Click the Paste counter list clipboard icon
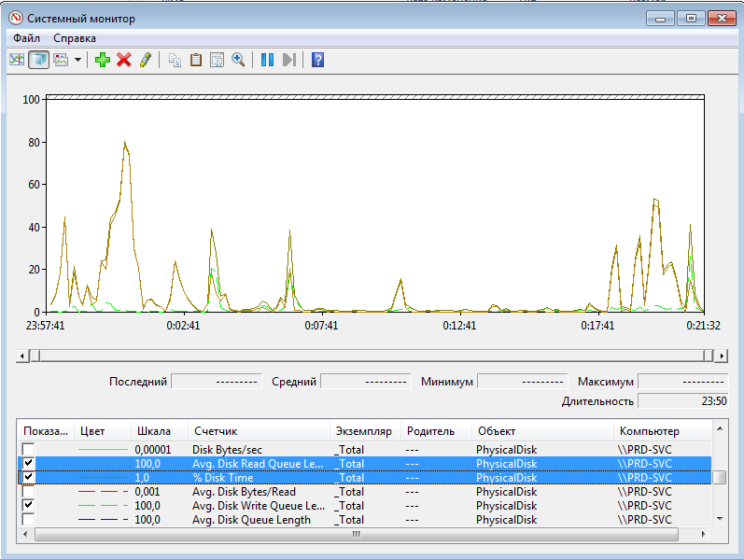Viewport: 744px width, 560px height. [196, 60]
